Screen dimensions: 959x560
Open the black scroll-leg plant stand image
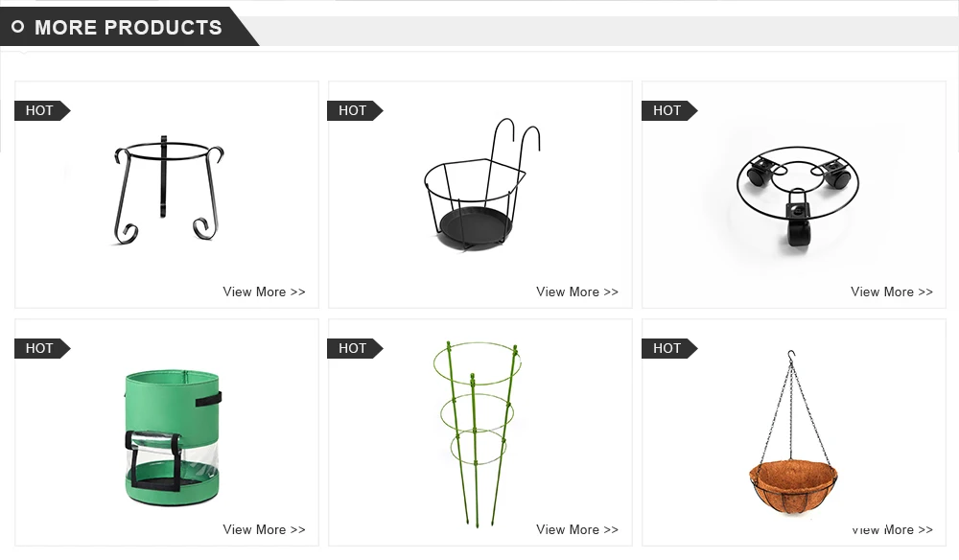[x=168, y=191]
